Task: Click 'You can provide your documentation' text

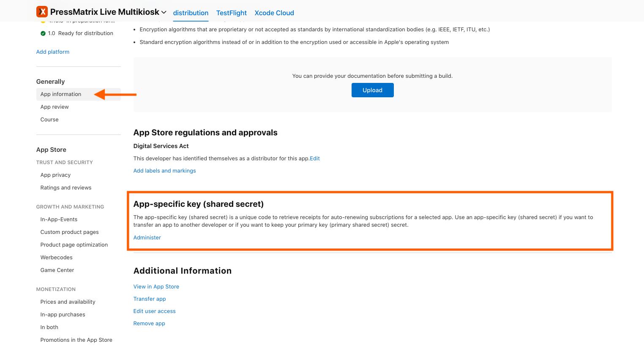Action: pyautogui.click(x=372, y=76)
